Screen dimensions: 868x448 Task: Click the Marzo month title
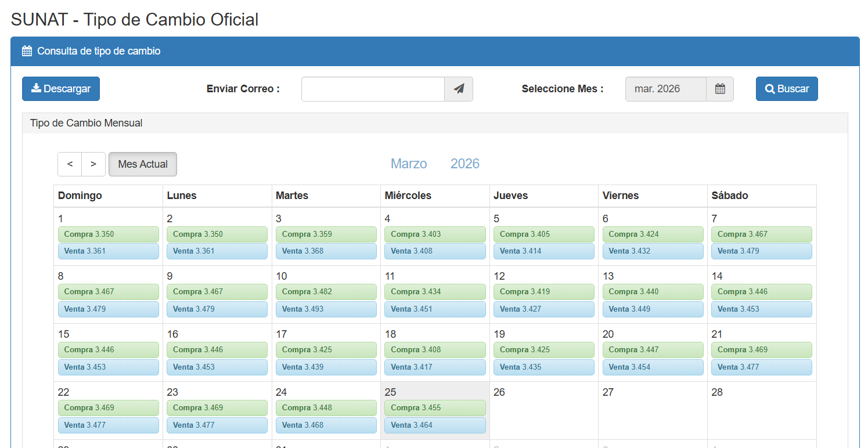coord(409,164)
